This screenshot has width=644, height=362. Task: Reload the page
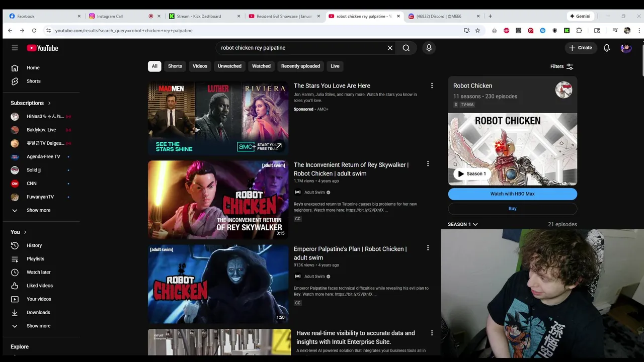point(34,31)
